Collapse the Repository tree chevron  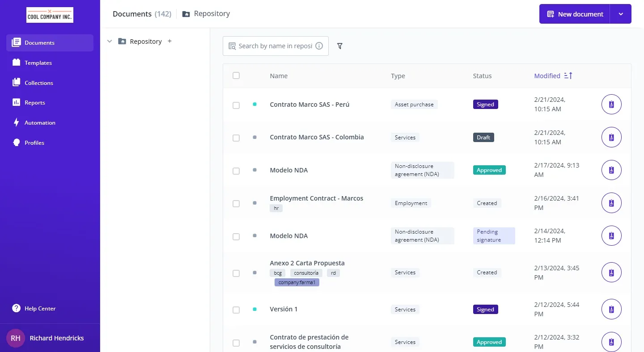[110, 42]
